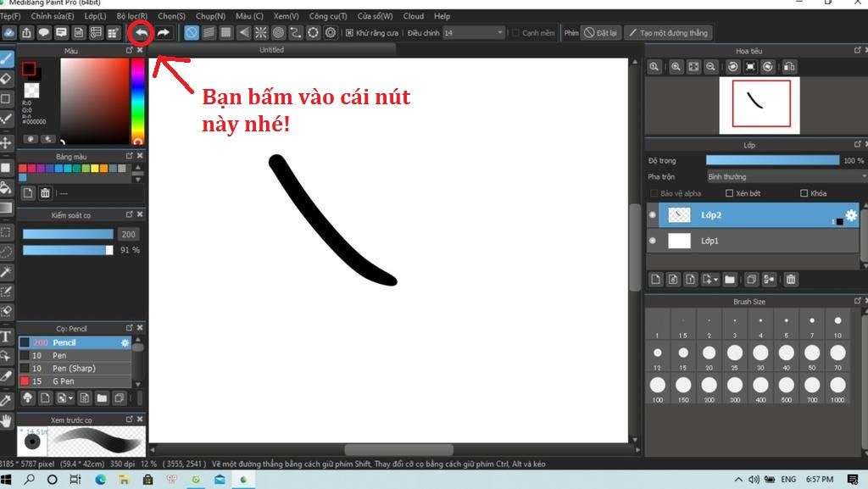Click the zoom in icon in Hoa tiêu panel
Viewport: 868px width, 489px height.
coord(676,67)
